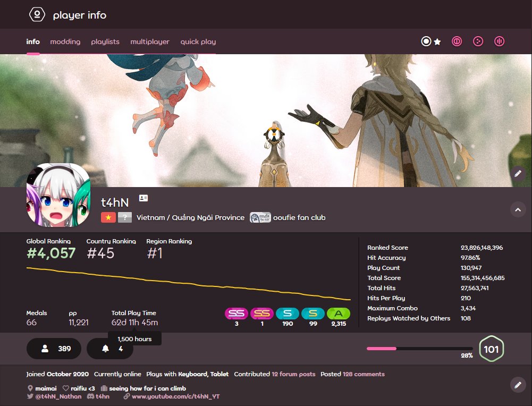The image size is (532, 406).
Task: Click the Hit Accuracy 97.86% value
Action: (x=470, y=258)
